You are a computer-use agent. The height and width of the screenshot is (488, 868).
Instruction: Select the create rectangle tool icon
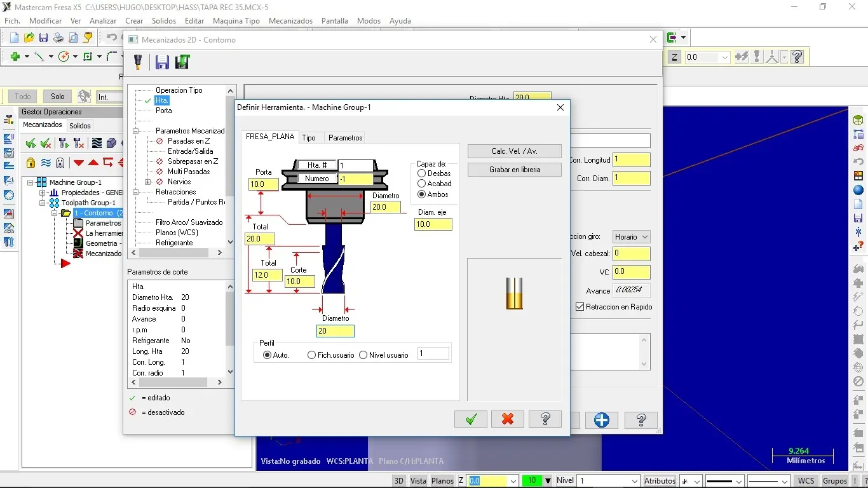88,57
